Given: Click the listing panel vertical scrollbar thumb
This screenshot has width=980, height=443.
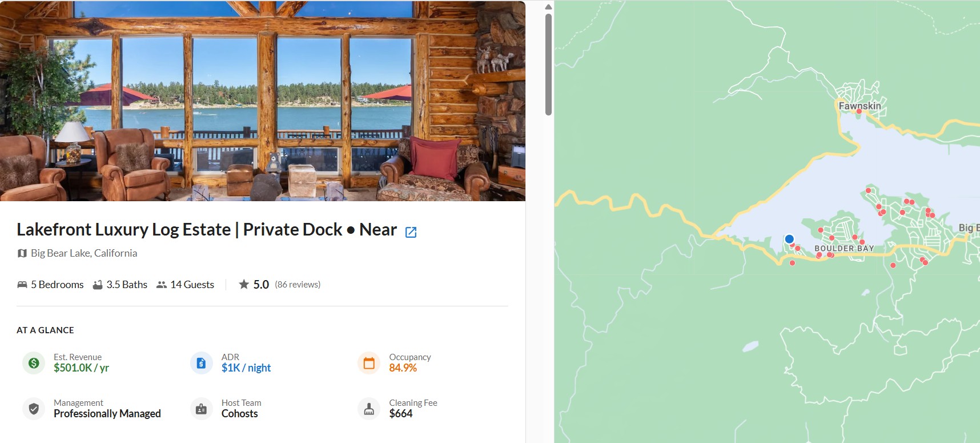Looking at the screenshot, I should coord(548,64).
